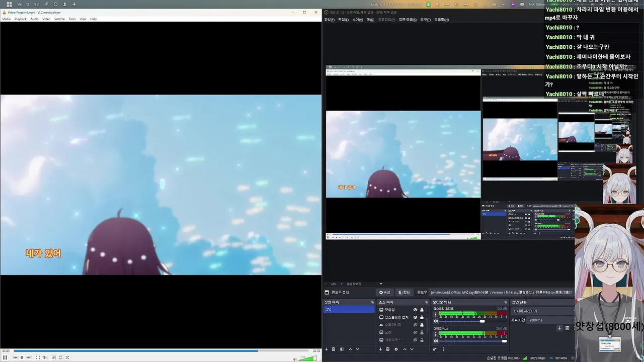This screenshot has width=644, height=362.
Task: Mute desktop audio in OBS mixer
Action: point(436,321)
